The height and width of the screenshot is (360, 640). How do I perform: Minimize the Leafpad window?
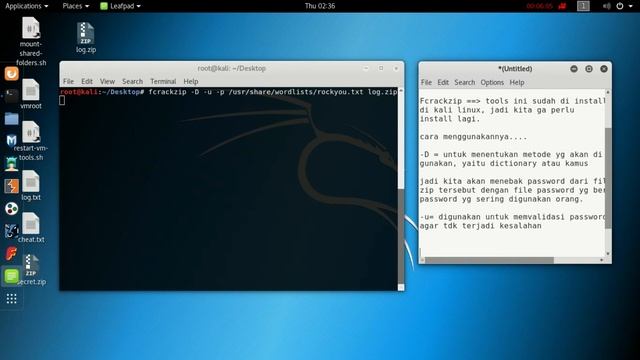[x=574, y=69]
